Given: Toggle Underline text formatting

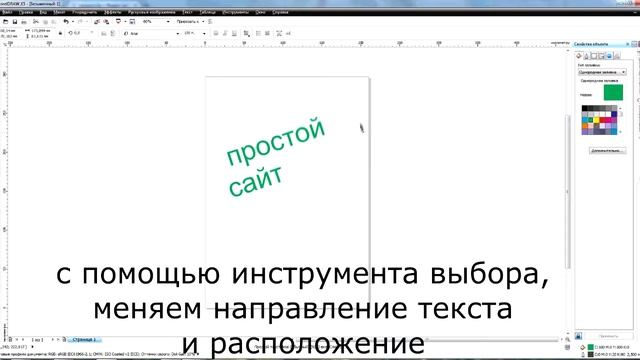Looking at the screenshot, I should tap(234, 33).
